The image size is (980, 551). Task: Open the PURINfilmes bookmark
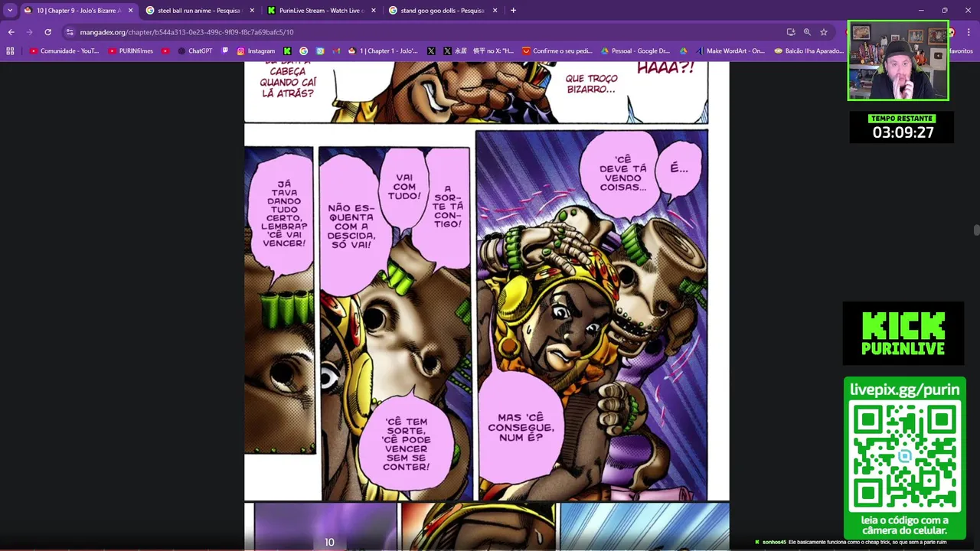(x=131, y=51)
